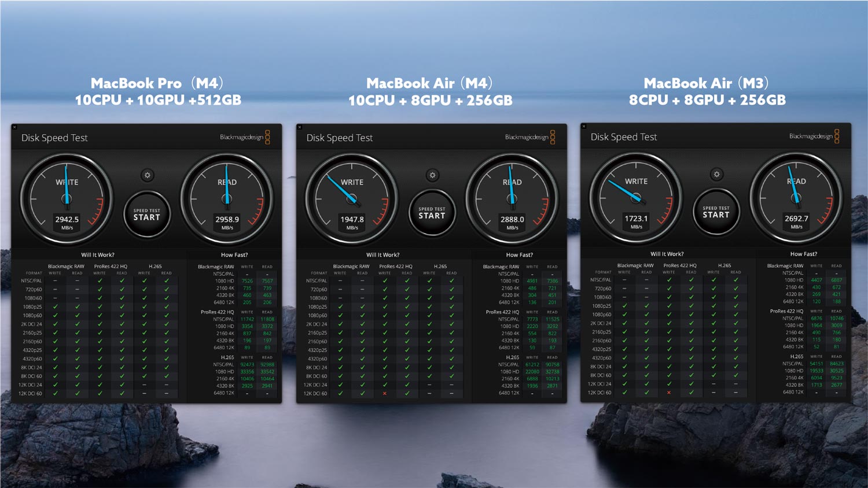Click the 4981 write value in Air M4 window
This screenshot has width=868, height=488.
click(532, 281)
